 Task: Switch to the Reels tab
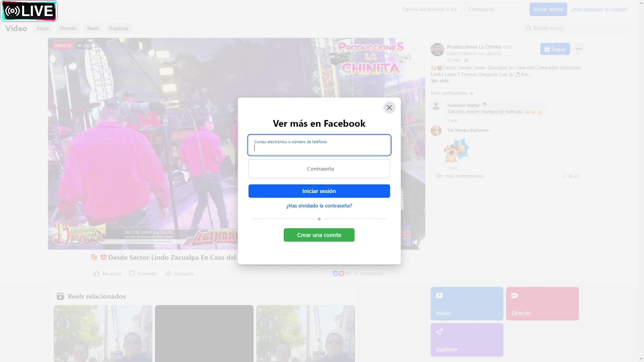pos(93,28)
